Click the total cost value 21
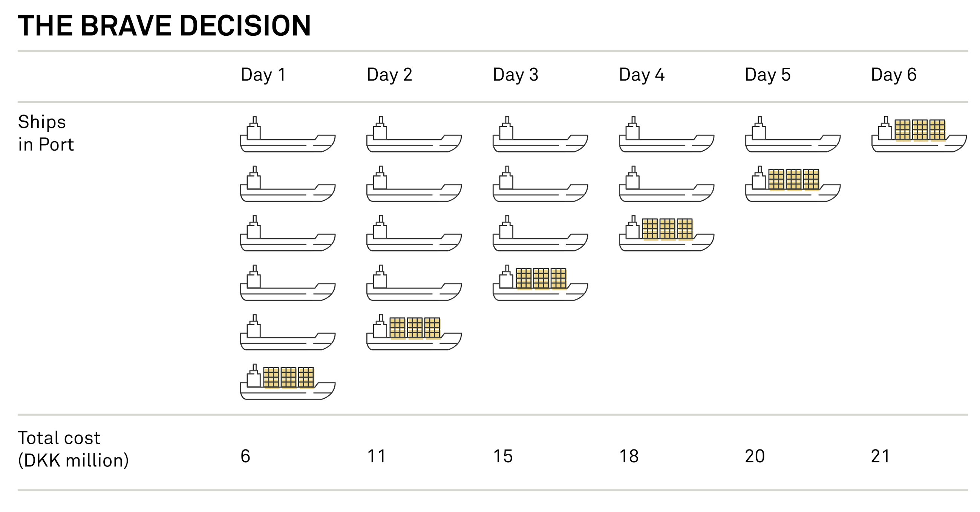The image size is (980, 512). click(x=880, y=456)
